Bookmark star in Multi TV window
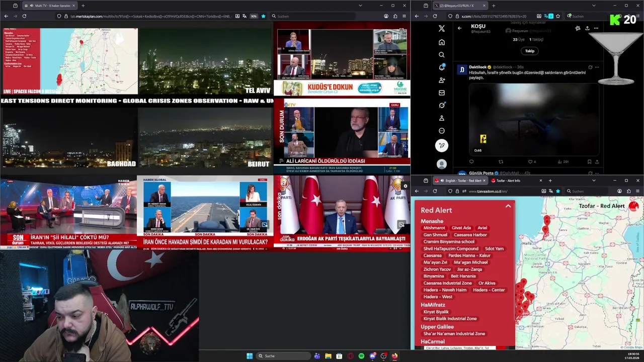 point(263,16)
